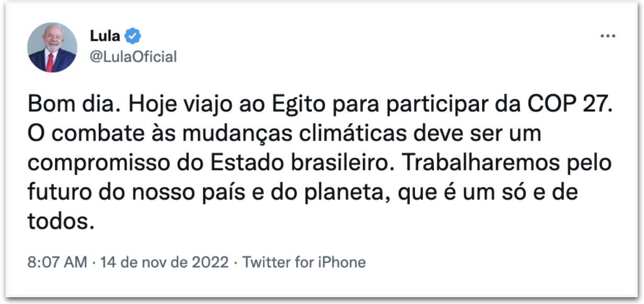Open the @LulaOficial handle link
The width and height of the screenshot is (644, 304).
[133, 56]
